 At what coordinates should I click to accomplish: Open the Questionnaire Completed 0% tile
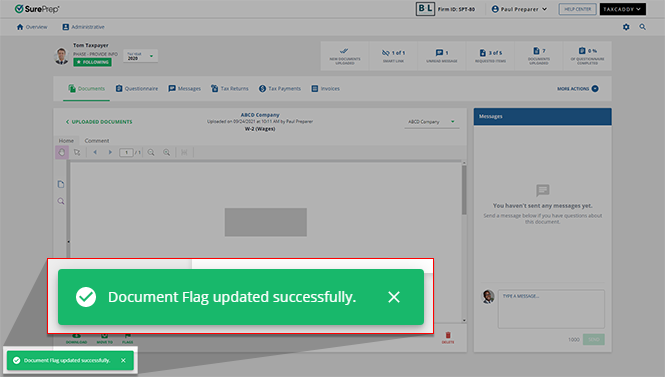pos(587,56)
